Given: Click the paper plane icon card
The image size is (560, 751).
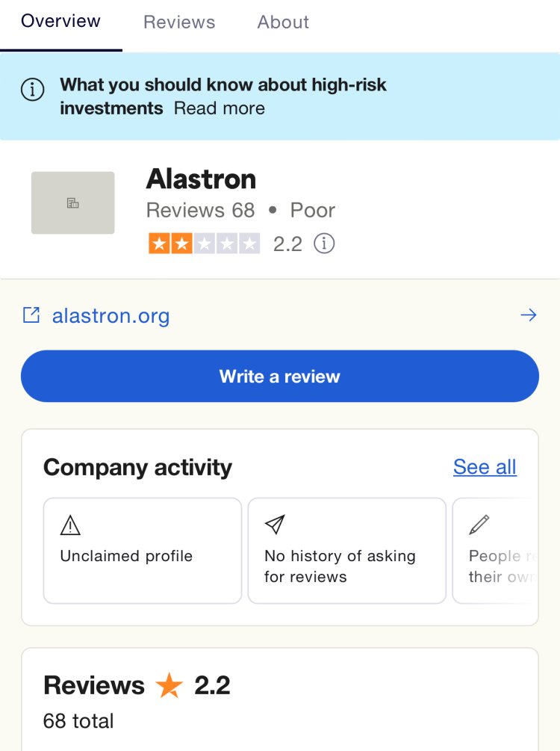Looking at the screenshot, I should pos(275,525).
